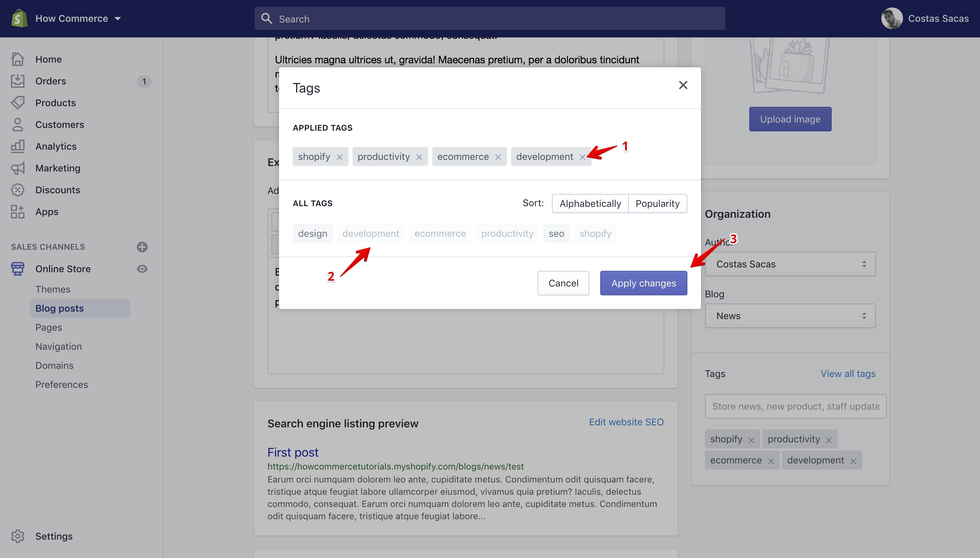
Task: Click the Home sidebar icon
Action: point(18,59)
